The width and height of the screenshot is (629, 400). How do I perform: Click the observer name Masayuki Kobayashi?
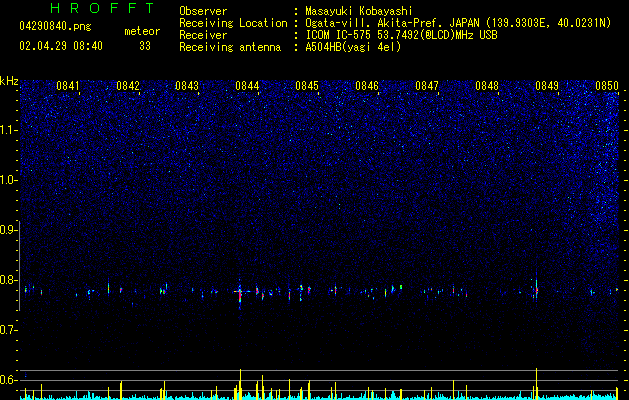click(x=359, y=11)
